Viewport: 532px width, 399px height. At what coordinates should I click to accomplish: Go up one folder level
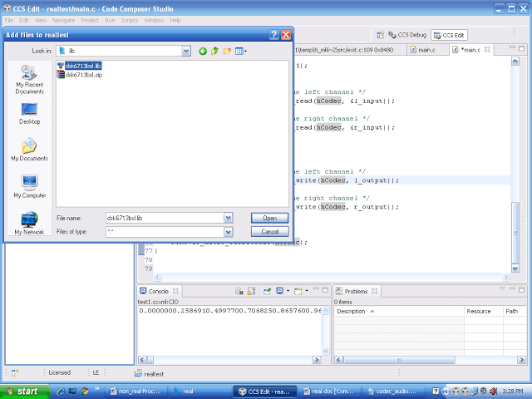click(x=214, y=52)
